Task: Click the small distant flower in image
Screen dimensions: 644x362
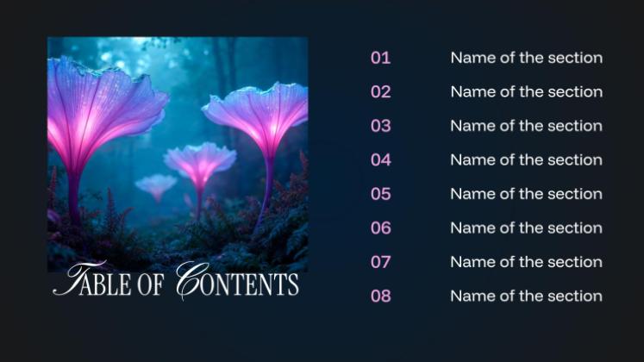Action: tap(156, 187)
